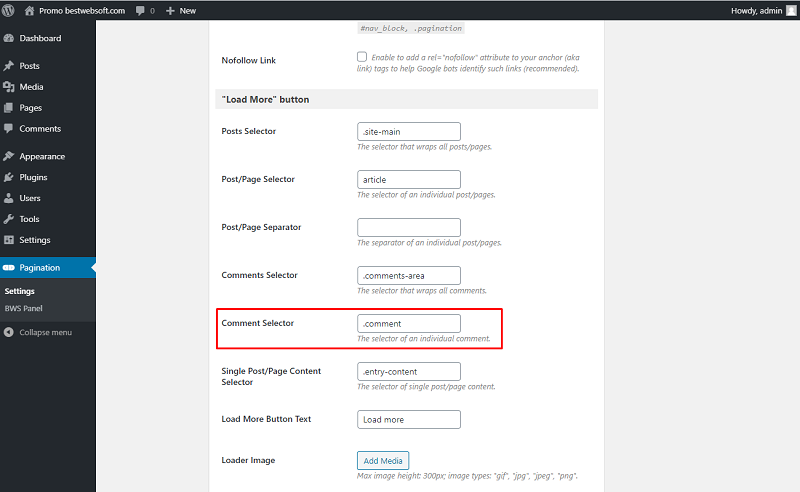Click the Plugins plug icon
800x492 pixels.
pos(9,177)
